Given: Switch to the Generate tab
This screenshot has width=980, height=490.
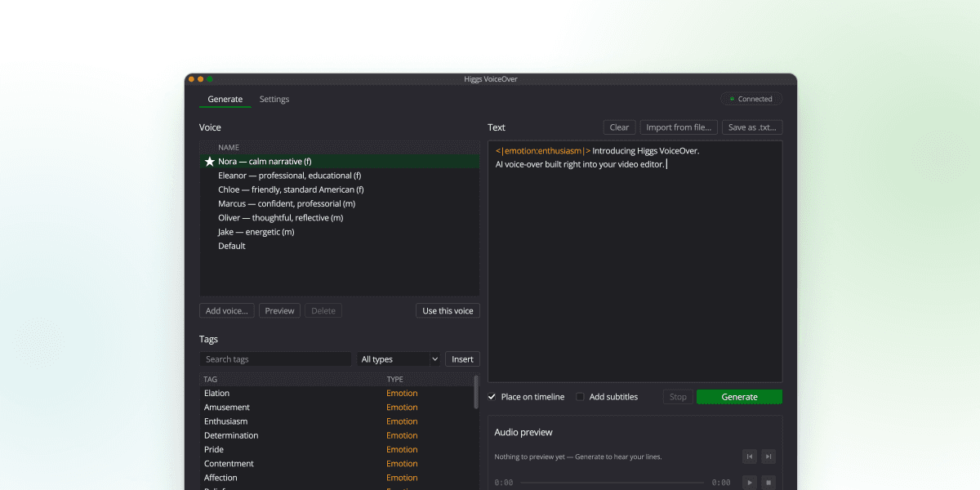Looking at the screenshot, I should [x=225, y=100].
